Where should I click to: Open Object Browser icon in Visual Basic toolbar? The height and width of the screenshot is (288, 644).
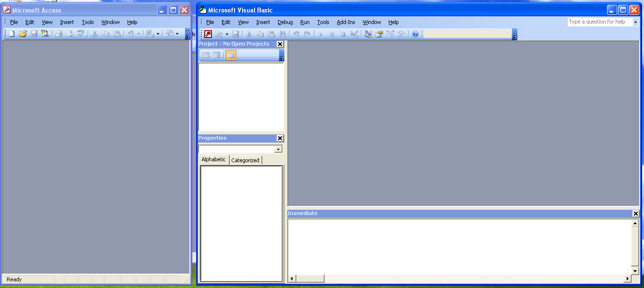(x=390, y=34)
